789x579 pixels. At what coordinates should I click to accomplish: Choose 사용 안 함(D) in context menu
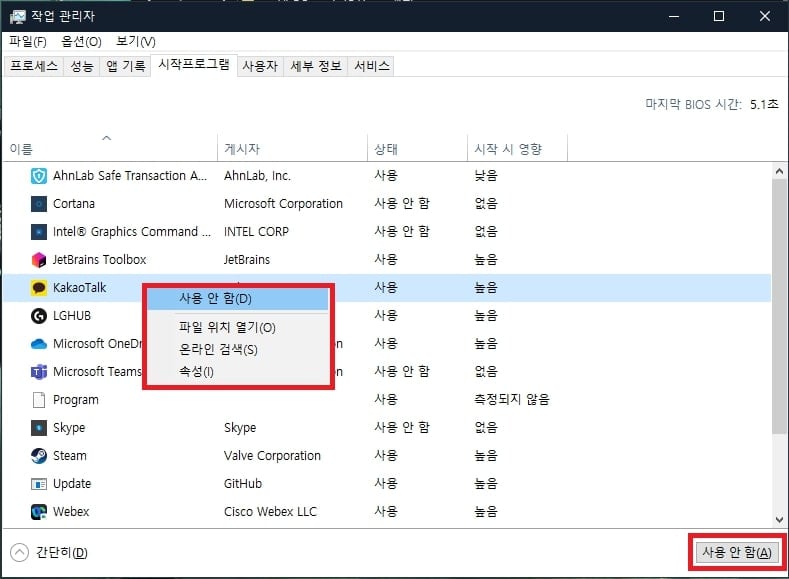[x=238, y=299]
